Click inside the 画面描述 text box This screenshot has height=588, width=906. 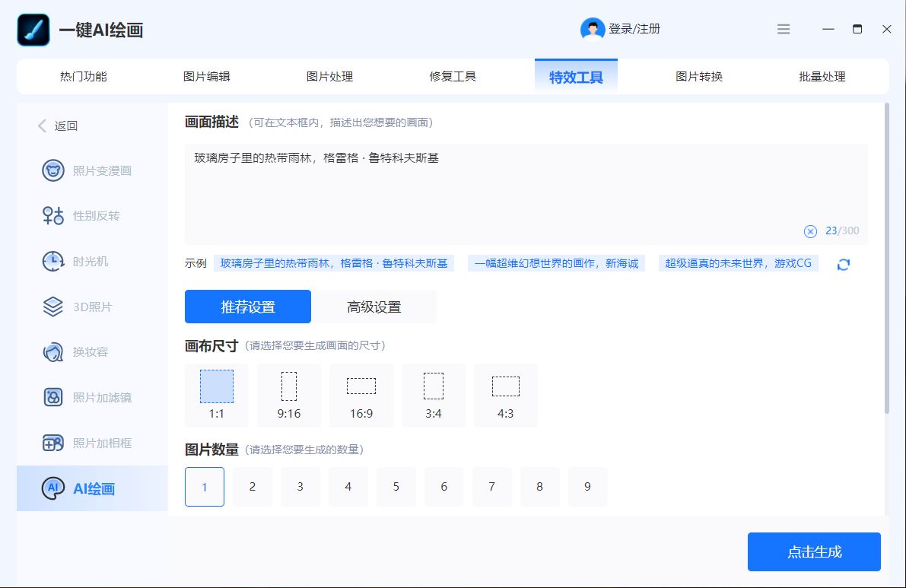pos(526,194)
